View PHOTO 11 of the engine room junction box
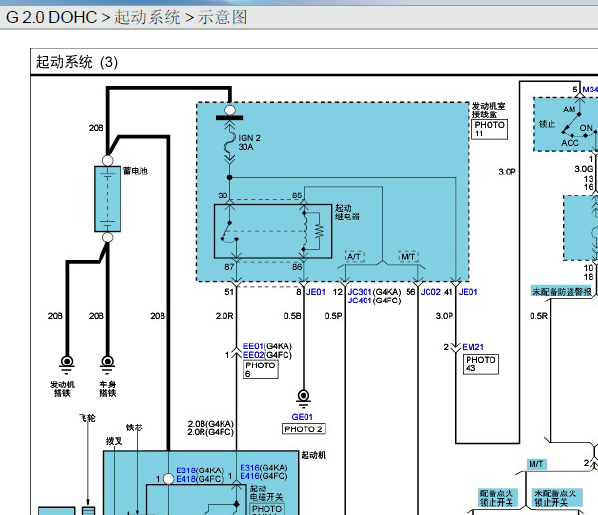Viewport: 598px width, 515px height. 489,129
